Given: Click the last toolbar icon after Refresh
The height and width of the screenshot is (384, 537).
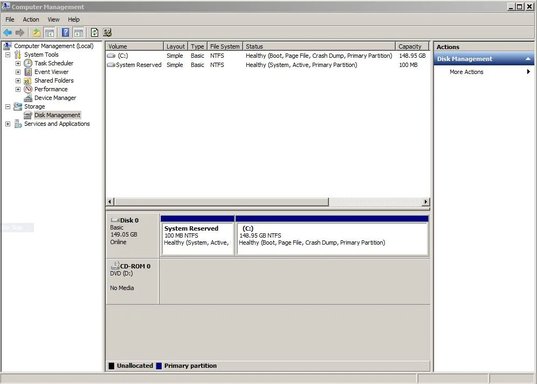Looking at the screenshot, I should point(108,33).
